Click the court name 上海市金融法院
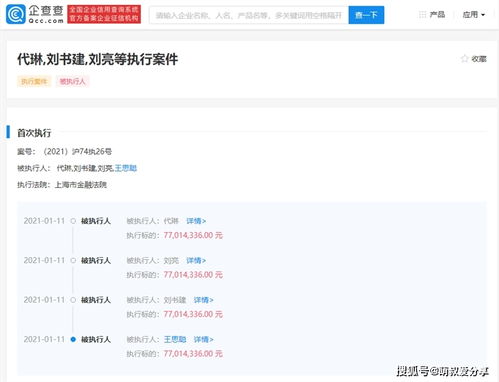 81,185
